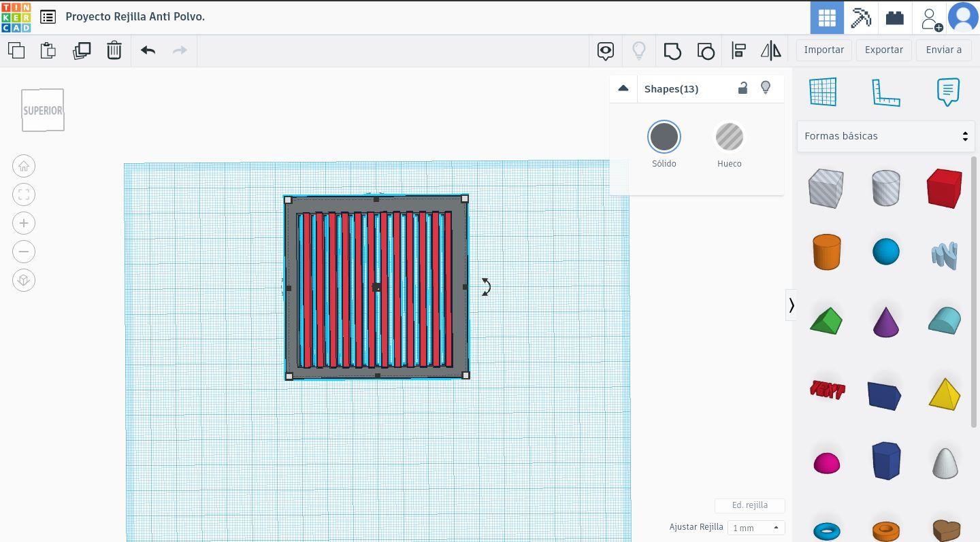Click the Exportar button
This screenshot has height=542, width=980.
point(883,50)
